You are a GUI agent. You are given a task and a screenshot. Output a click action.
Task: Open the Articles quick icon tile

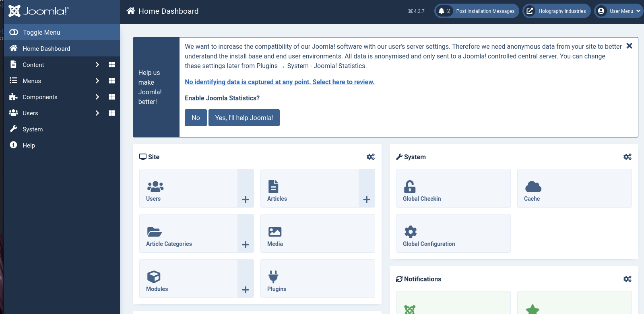[x=310, y=188]
